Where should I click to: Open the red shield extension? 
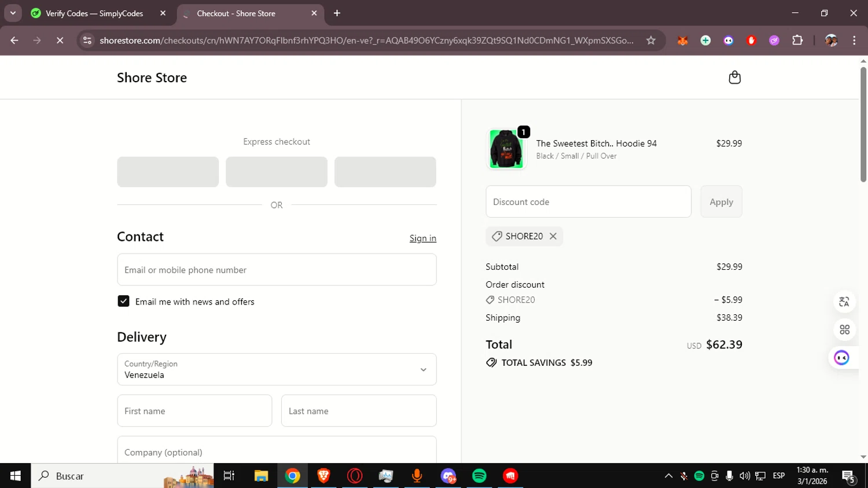pos(751,41)
